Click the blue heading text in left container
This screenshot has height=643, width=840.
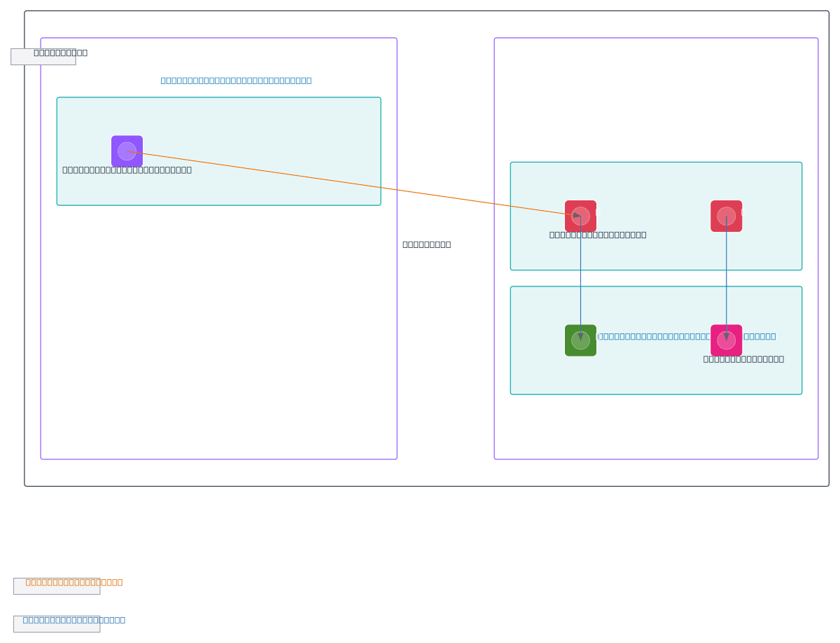pos(236,81)
